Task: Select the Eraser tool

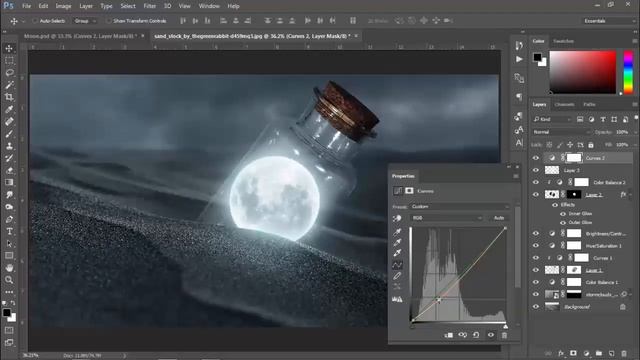Action: point(9,171)
